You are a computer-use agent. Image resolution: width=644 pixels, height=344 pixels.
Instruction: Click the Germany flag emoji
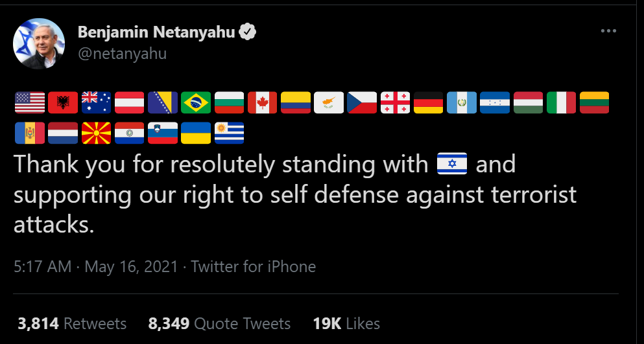click(x=428, y=102)
